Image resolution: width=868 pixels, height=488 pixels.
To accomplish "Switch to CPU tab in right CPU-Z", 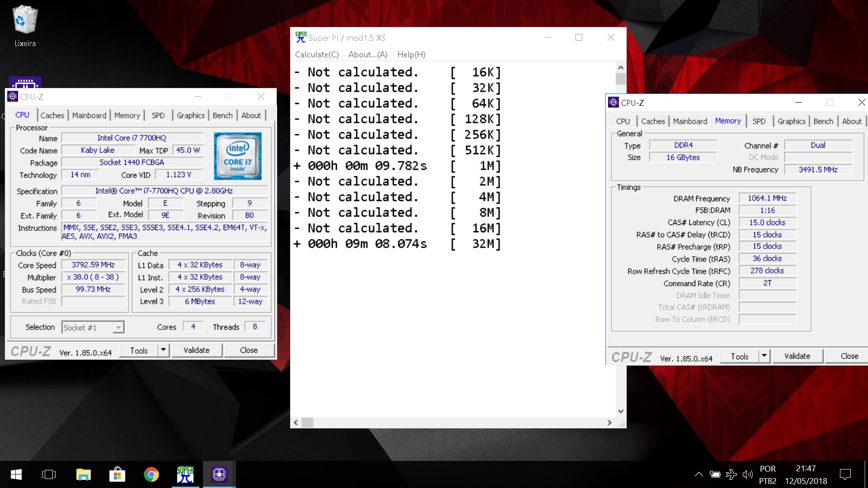I will pyautogui.click(x=623, y=121).
